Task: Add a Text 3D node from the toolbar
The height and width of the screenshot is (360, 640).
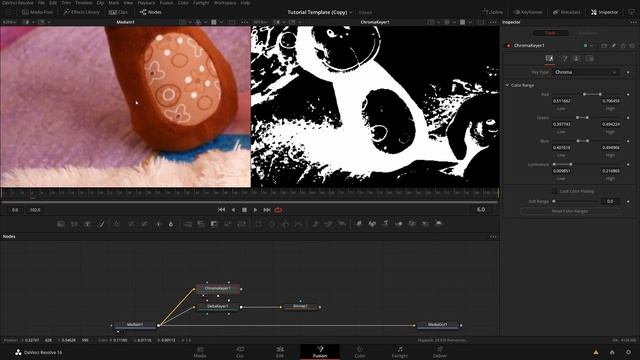Action: click(385, 224)
